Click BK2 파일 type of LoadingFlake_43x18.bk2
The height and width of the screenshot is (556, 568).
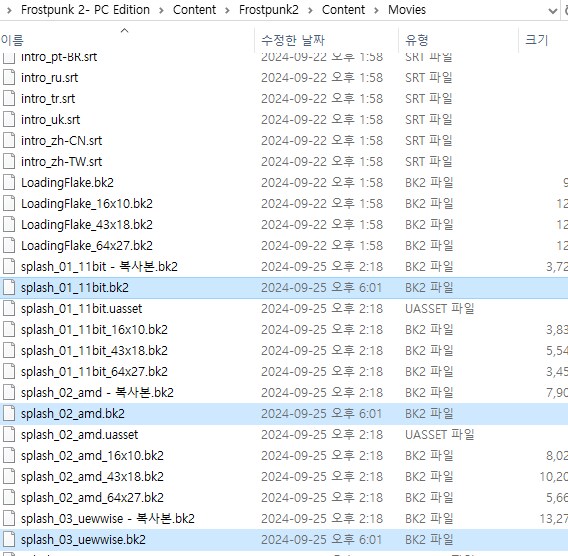coord(429,225)
